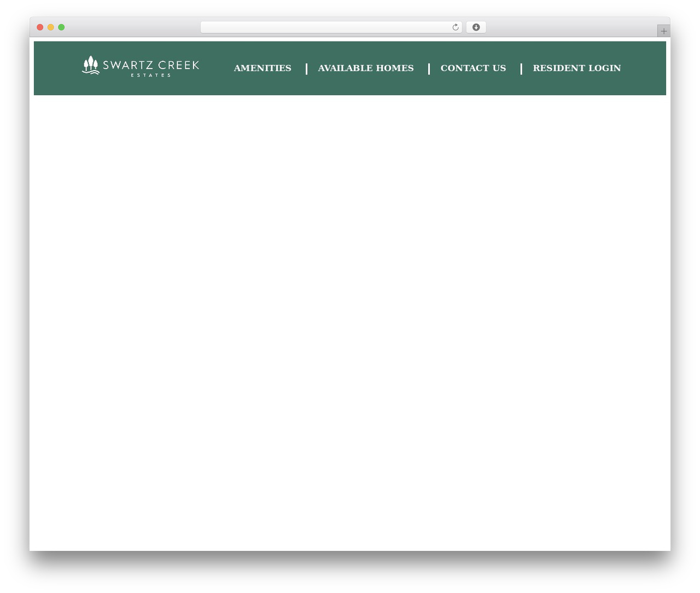Close the browser window with red button
700x593 pixels.
(x=40, y=27)
